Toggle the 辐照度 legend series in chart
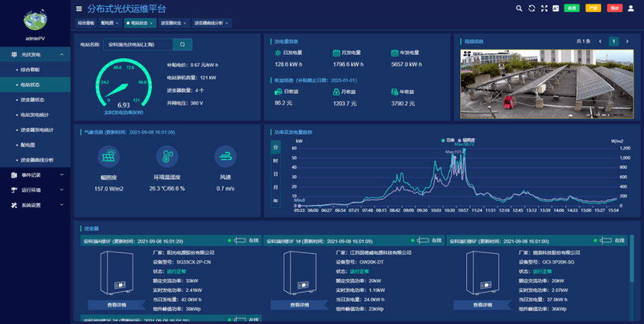The image size is (644, 324). [x=466, y=141]
